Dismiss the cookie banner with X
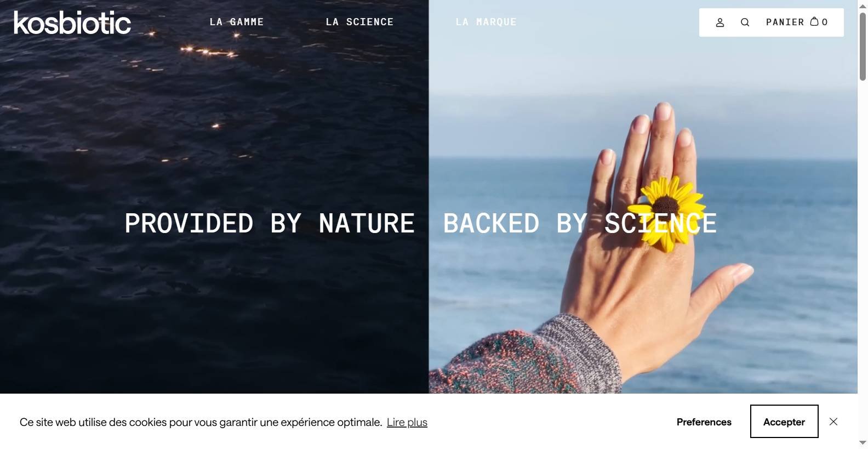The height and width of the screenshot is (449, 868). point(833,422)
